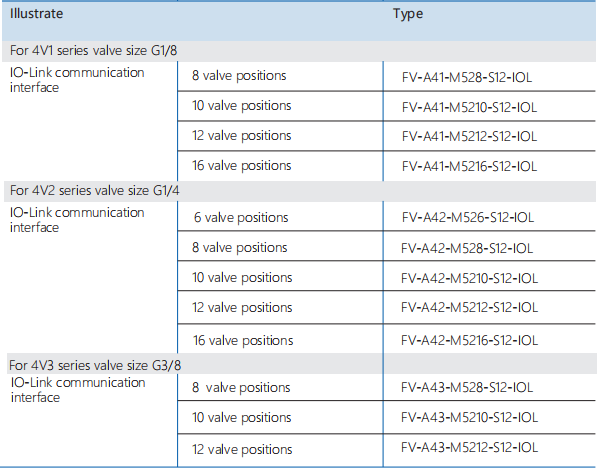Click '16 valve positions' under 4V1 series
Screen dimensions: 597x469
click(242, 166)
